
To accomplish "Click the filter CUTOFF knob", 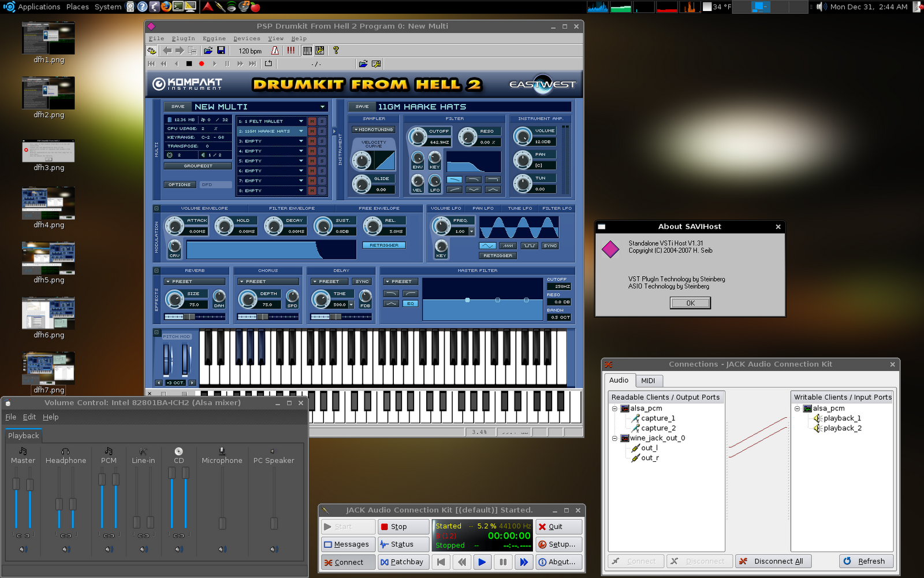I will click(x=417, y=136).
